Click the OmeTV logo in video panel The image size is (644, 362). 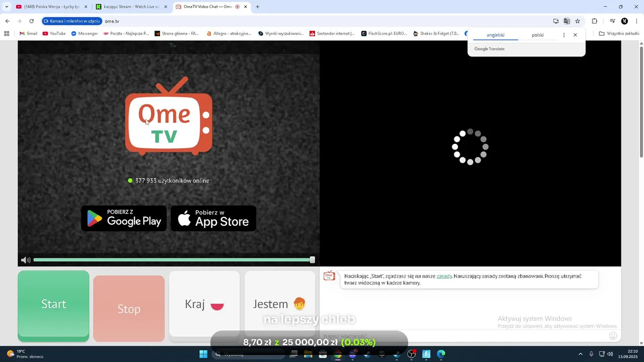coord(169,116)
